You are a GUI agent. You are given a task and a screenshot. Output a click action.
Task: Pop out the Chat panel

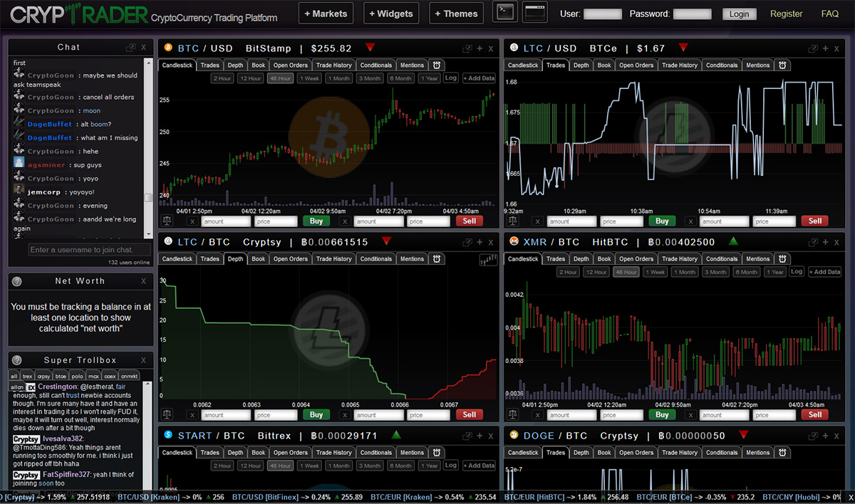click(130, 48)
